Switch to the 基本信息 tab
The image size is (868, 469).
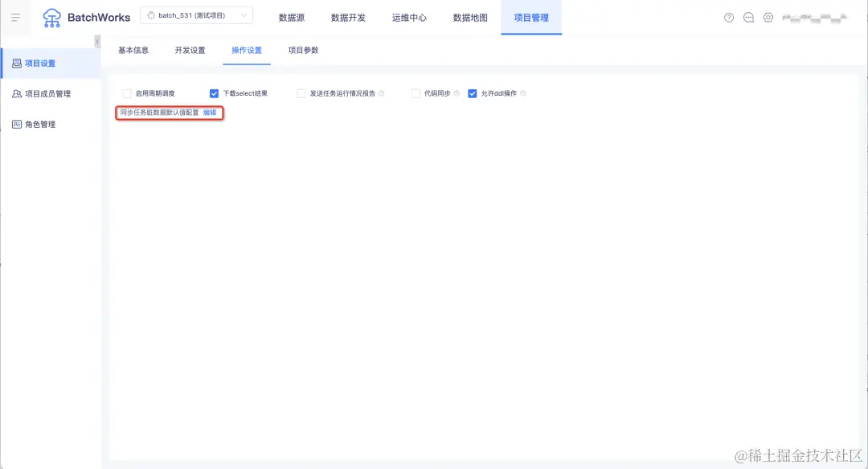click(x=133, y=51)
